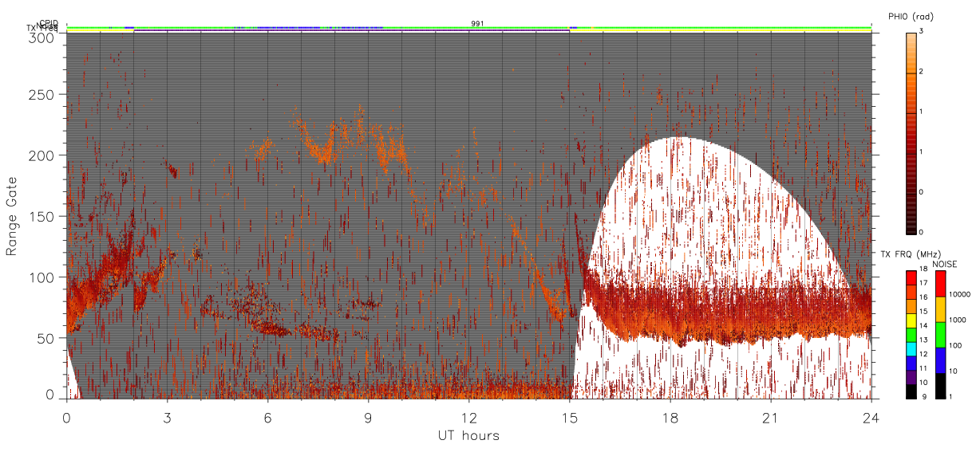Click the 'NOISE' legend title
The image size is (980, 452).
[946, 263]
